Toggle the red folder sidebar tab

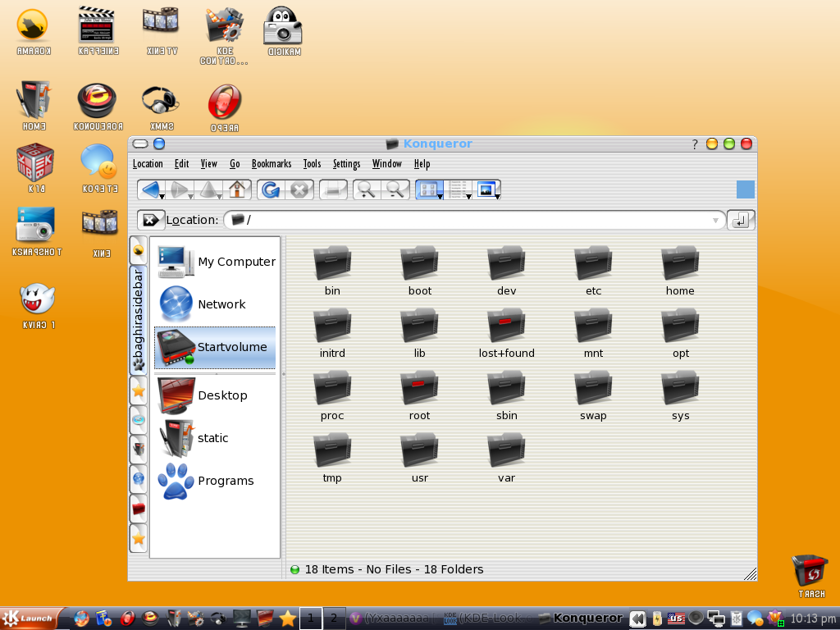[138, 508]
